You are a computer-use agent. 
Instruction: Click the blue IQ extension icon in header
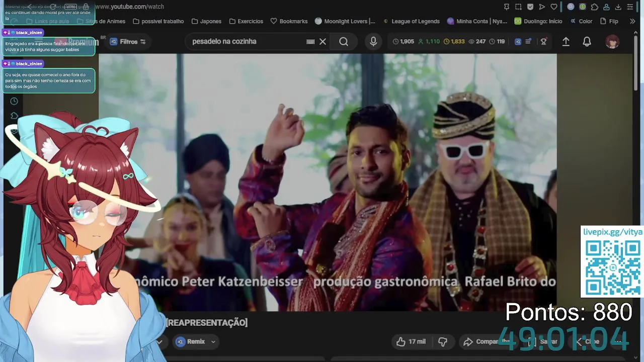[518, 42]
